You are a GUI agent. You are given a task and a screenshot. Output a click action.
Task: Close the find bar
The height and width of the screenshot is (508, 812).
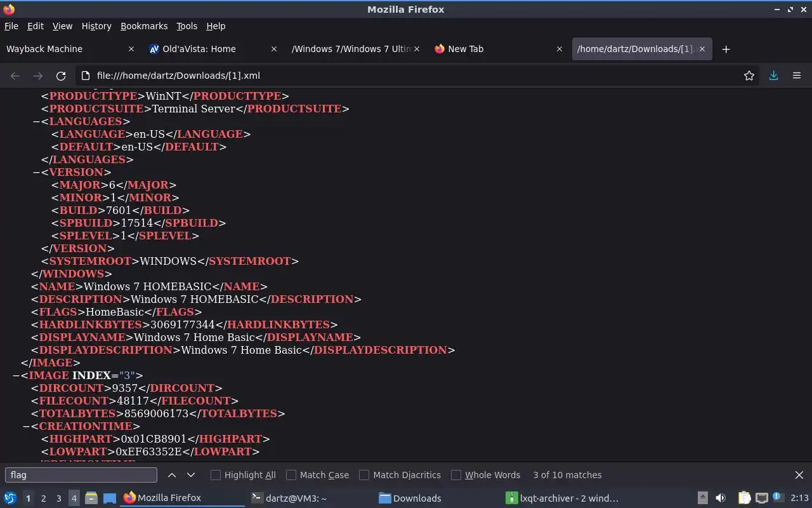[799, 475]
